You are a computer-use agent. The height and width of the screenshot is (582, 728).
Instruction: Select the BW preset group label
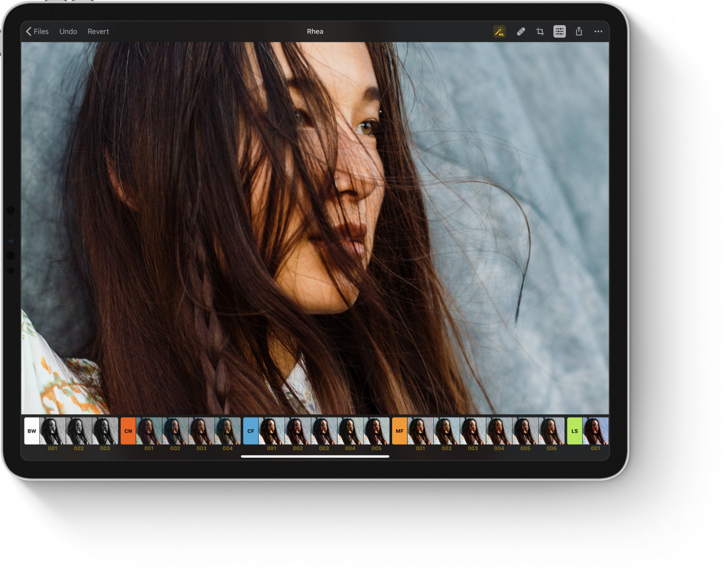pyautogui.click(x=32, y=431)
